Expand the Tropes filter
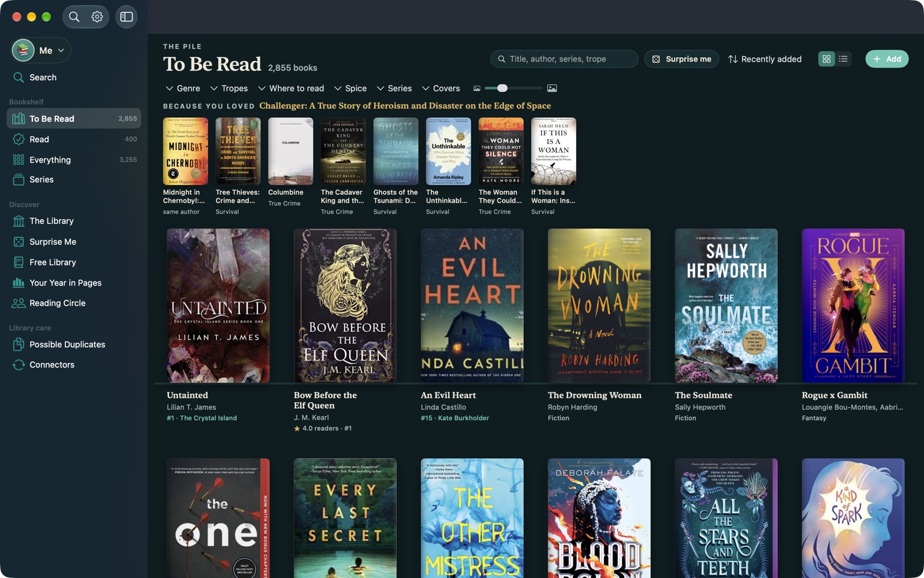 click(229, 88)
